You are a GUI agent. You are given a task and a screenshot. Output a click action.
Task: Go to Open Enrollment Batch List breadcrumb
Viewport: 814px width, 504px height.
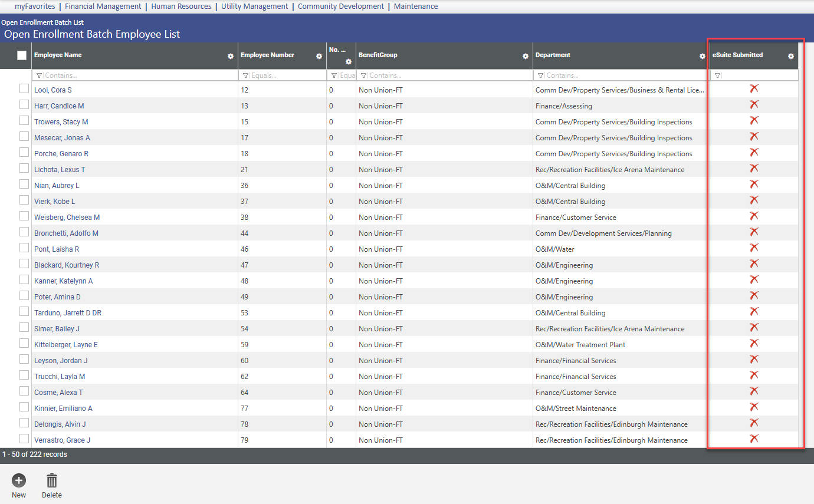coord(42,22)
